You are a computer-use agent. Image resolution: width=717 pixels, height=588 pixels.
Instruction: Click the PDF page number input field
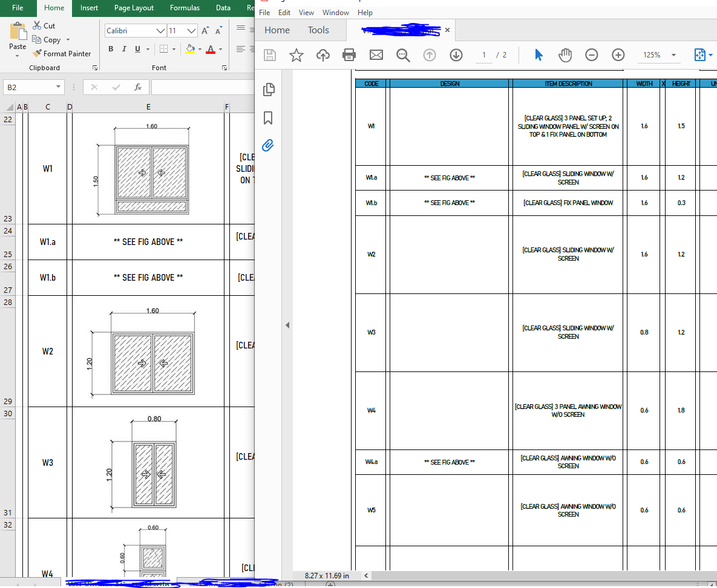click(x=483, y=54)
